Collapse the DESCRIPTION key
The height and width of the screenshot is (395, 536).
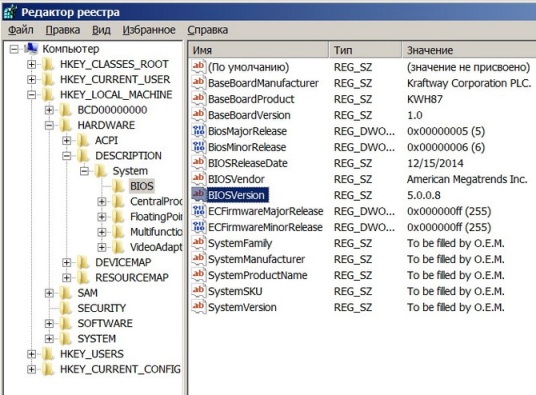coord(67,156)
